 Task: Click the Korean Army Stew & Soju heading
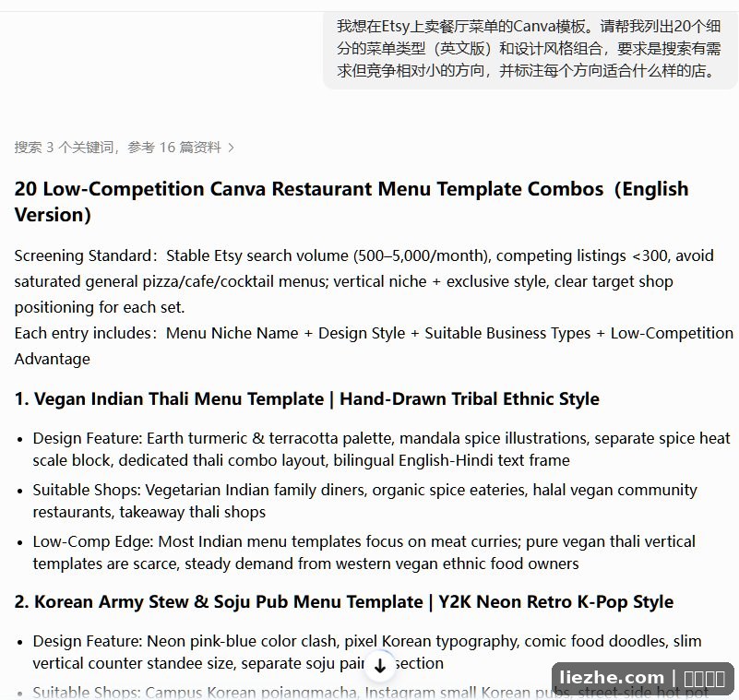tap(219, 602)
